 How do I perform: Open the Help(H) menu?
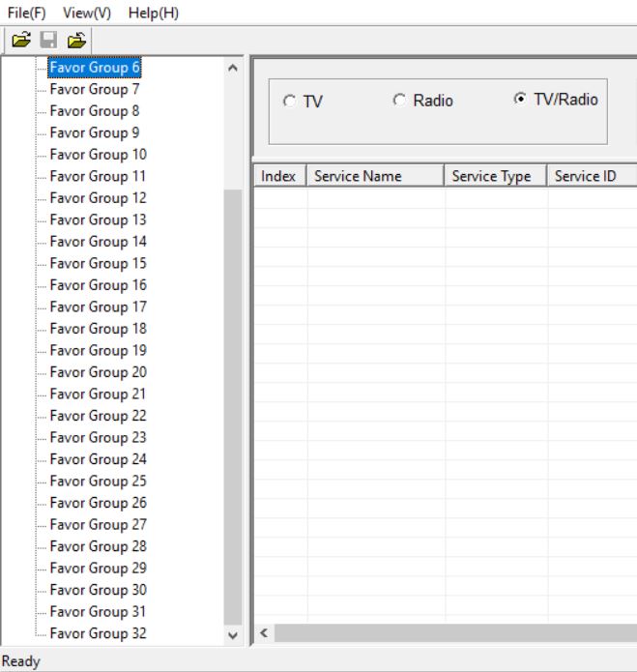154,13
